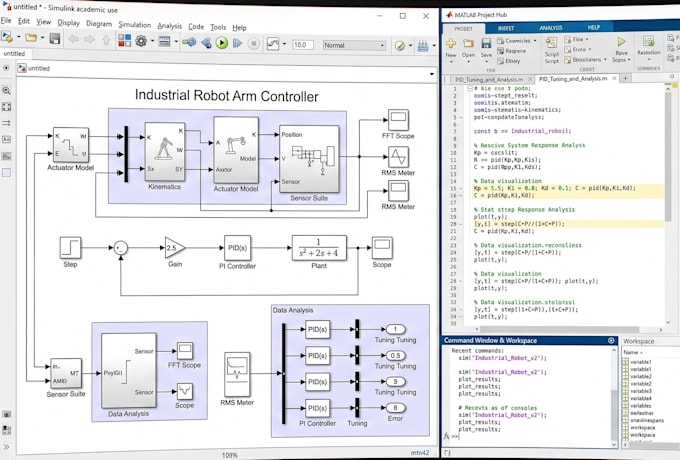Toggle the empty checkbox square in left palette

tap(7, 173)
